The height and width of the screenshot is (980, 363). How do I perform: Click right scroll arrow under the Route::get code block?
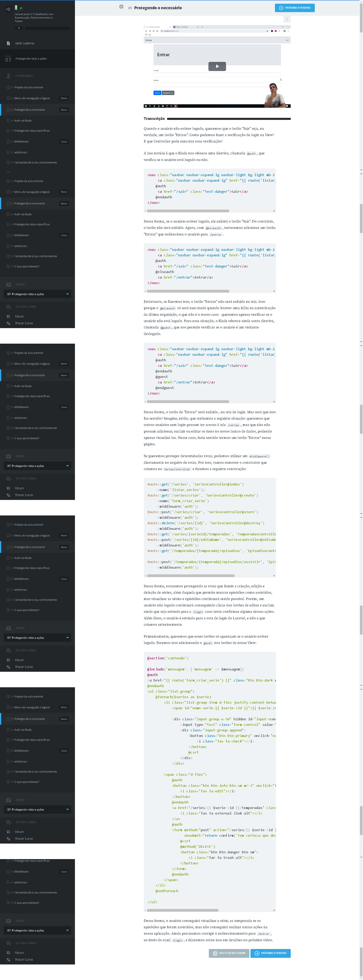click(x=274, y=576)
